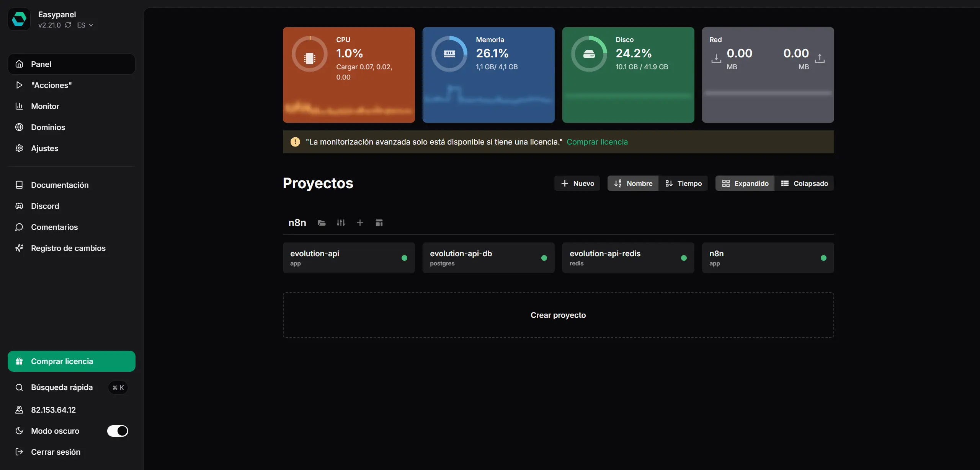This screenshot has width=980, height=470.
Task: Open the Discord link
Action: (71, 206)
